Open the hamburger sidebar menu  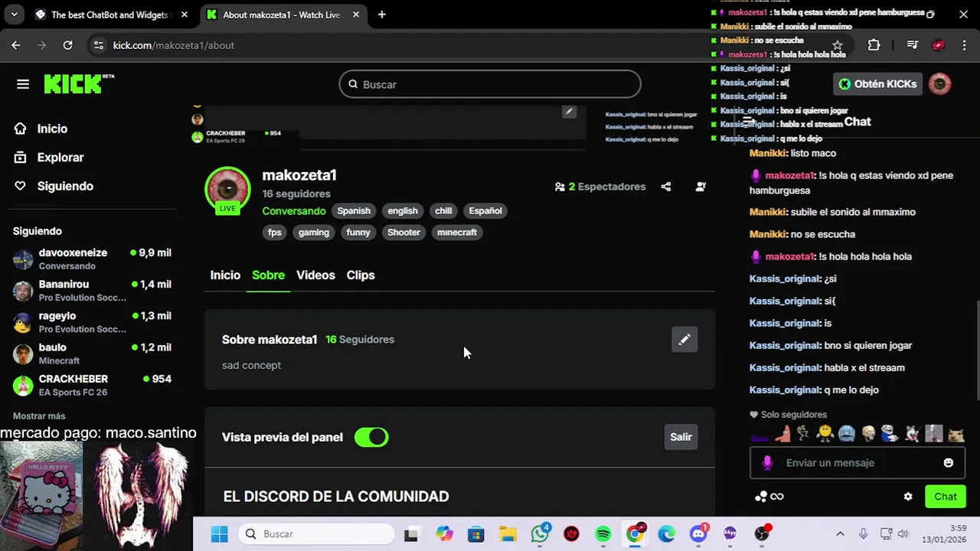(23, 84)
